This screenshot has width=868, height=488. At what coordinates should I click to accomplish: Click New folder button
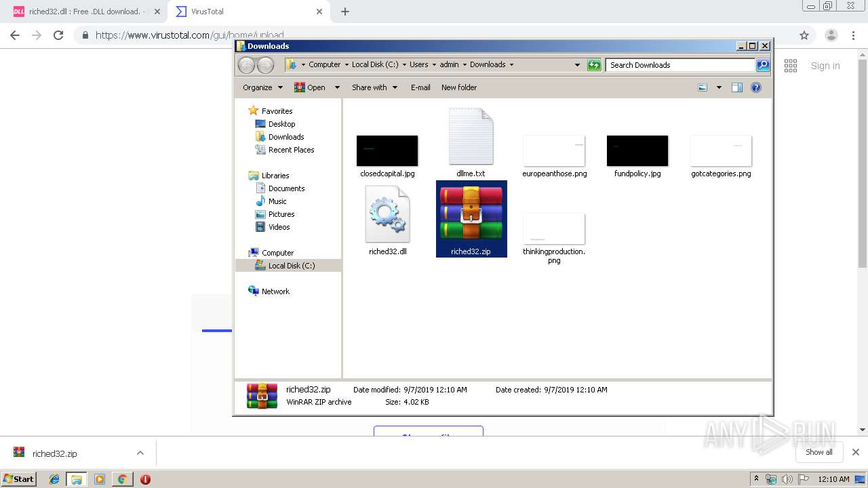tap(459, 87)
